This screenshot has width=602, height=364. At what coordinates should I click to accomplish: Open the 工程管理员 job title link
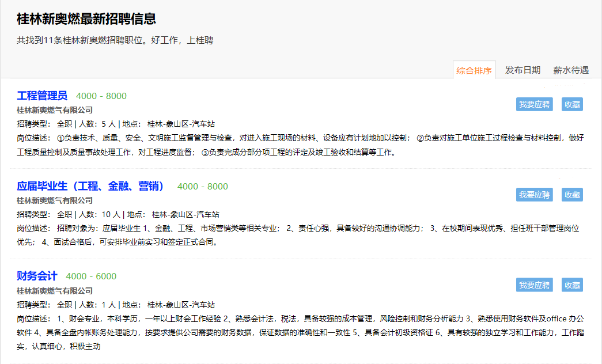[42, 96]
